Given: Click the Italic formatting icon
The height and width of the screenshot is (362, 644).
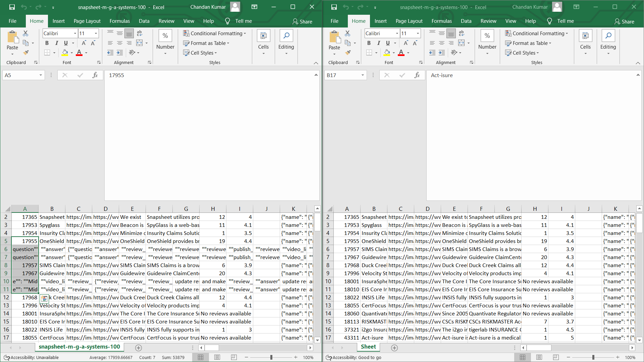Looking at the screenshot, I should click(x=57, y=43).
